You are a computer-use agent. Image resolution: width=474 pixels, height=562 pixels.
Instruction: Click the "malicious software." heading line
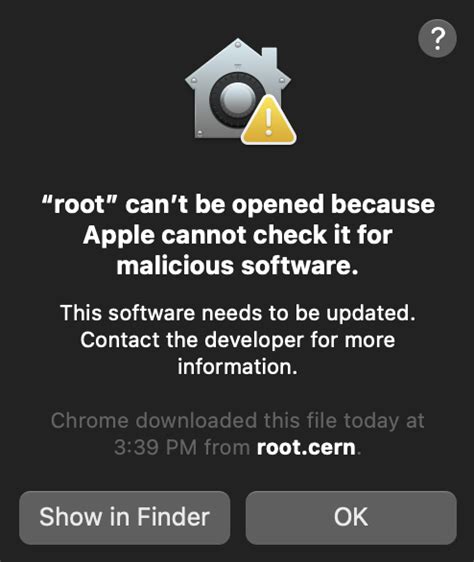237,266
